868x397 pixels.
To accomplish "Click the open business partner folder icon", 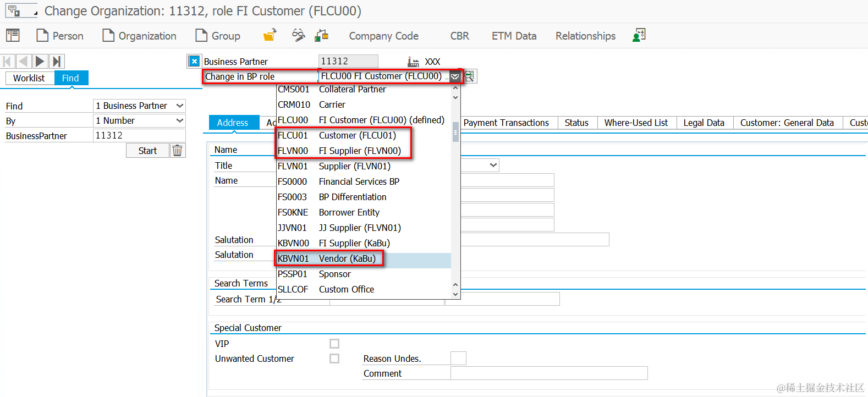I will tap(270, 36).
